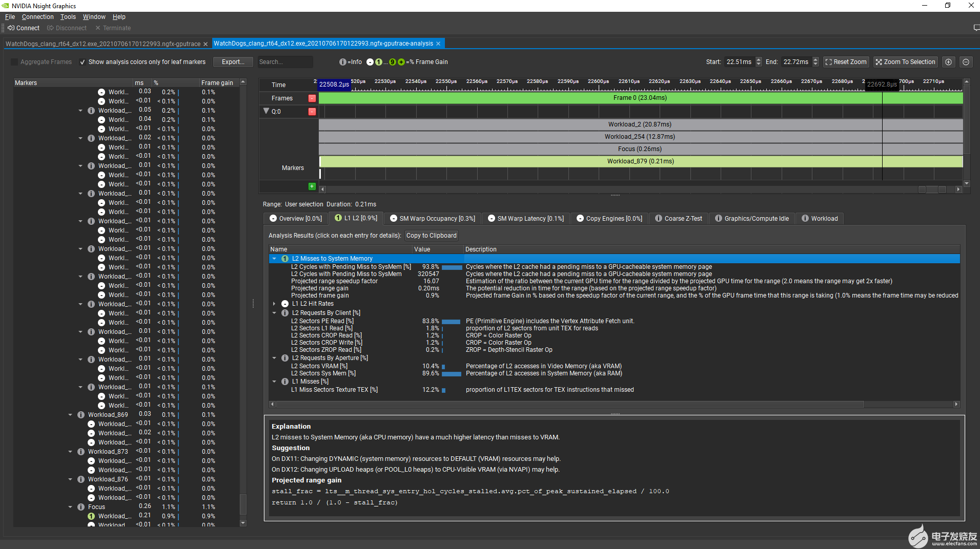Select Frame 0 (23.04ms) bar
Image resolution: width=980 pixels, height=549 pixels.
pyautogui.click(x=641, y=98)
